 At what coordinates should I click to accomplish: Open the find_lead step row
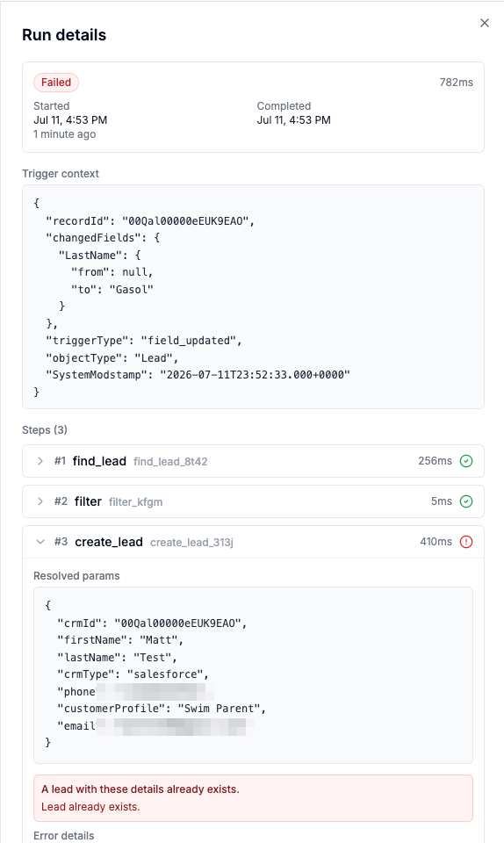[x=253, y=461]
